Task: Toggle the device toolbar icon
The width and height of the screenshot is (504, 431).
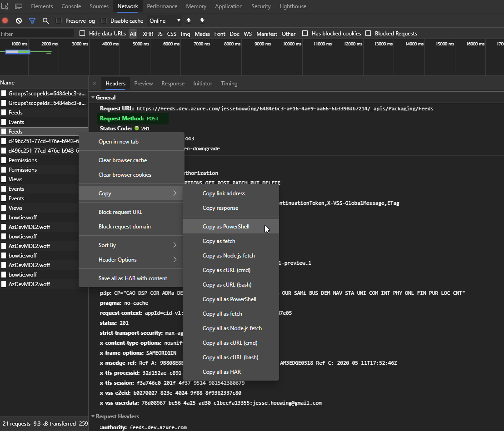Action: (x=19, y=6)
